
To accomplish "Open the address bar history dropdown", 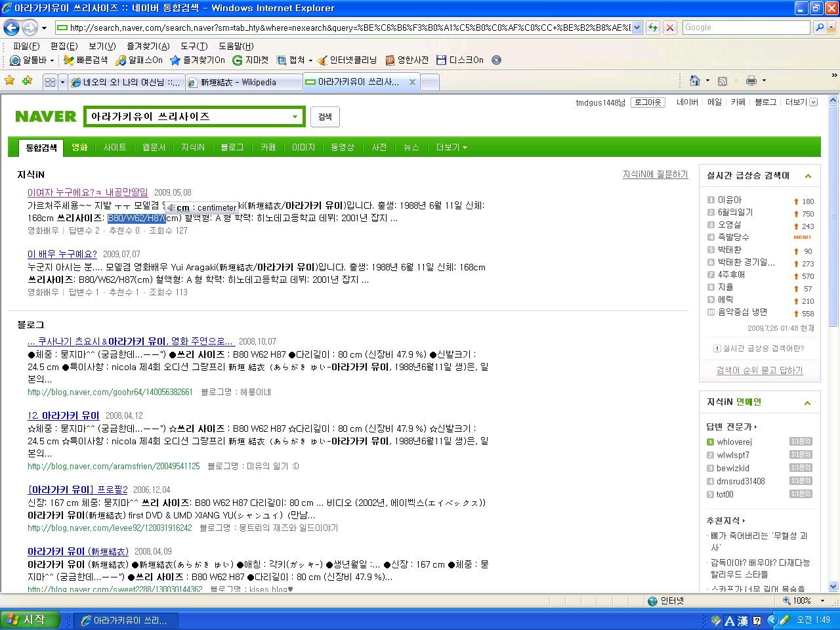I will [x=637, y=28].
